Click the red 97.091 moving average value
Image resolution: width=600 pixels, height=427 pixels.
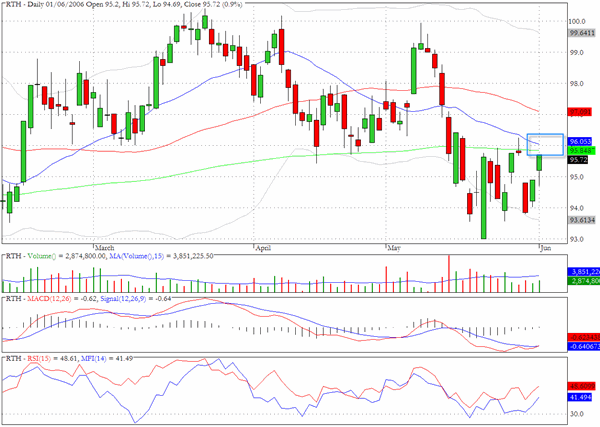[x=580, y=112]
